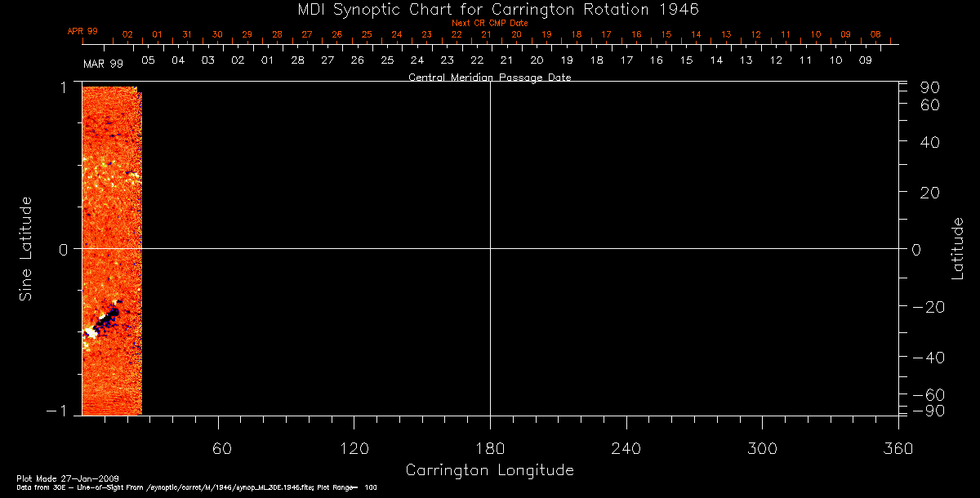Click the 'Next CR CMP Date' label
The width and height of the screenshot is (980, 498).
click(x=489, y=23)
